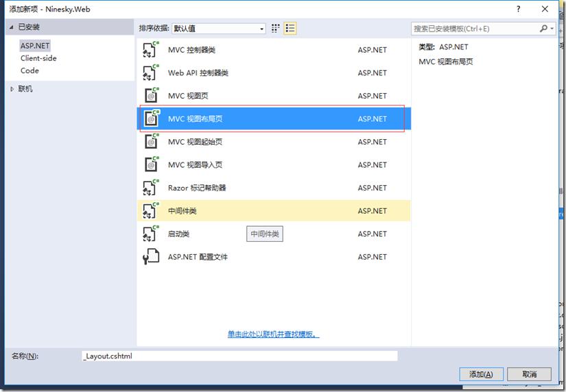Switch to small icons grid view

[275, 29]
